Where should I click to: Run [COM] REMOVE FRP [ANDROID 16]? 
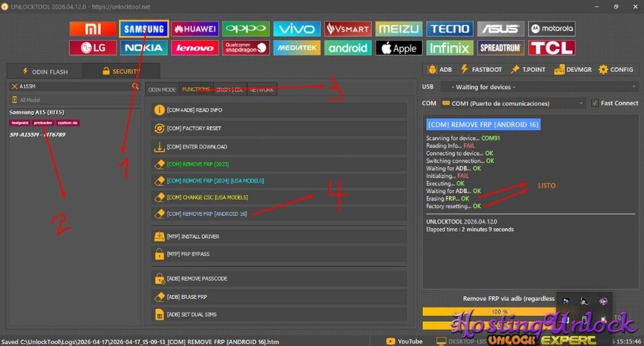pyautogui.click(x=279, y=214)
